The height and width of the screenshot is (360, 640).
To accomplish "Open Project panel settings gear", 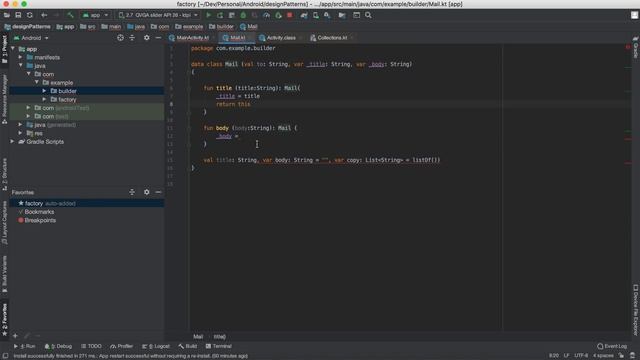I will coord(147,38).
